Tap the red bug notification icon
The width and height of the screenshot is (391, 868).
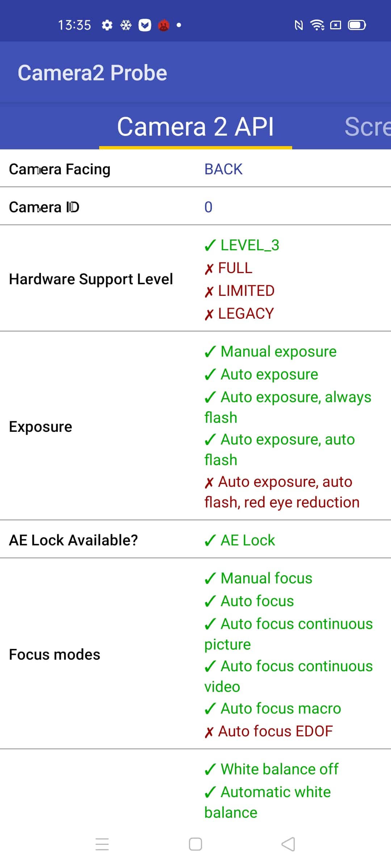point(164,25)
